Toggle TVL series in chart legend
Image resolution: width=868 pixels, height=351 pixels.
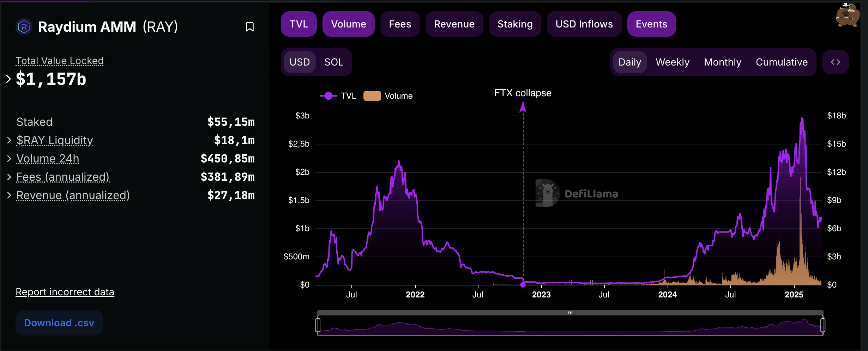pos(338,96)
